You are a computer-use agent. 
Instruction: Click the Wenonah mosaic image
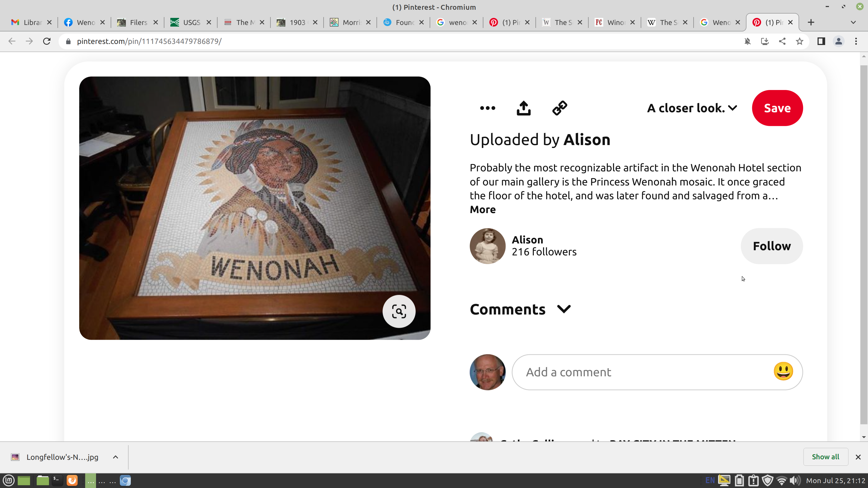click(x=255, y=208)
